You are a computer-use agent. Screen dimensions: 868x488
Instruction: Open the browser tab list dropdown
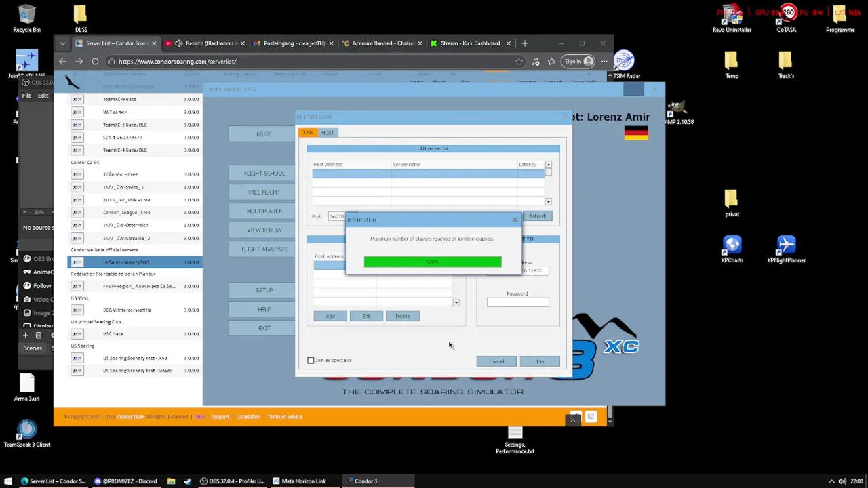(x=62, y=43)
